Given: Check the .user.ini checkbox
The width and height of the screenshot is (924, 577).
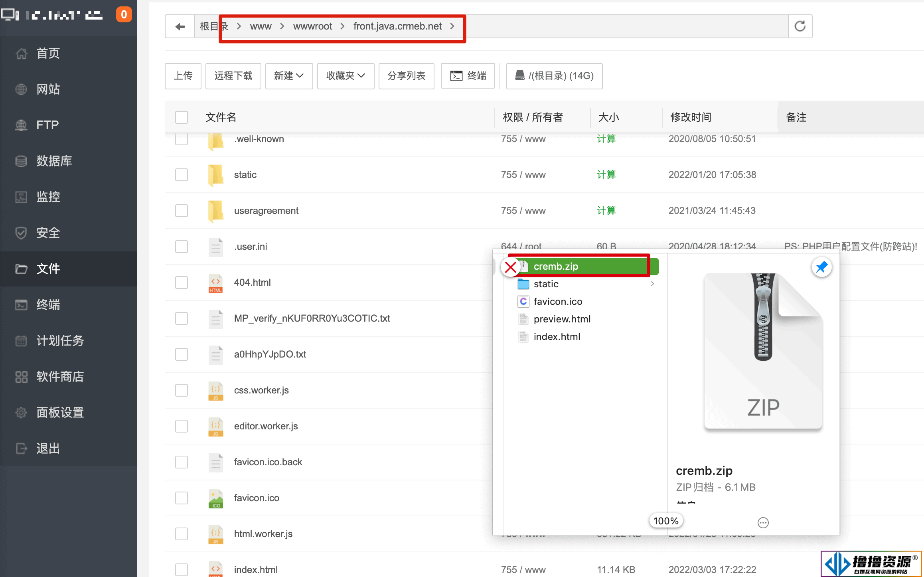Looking at the screenshot, I should (x=182, y=247).
